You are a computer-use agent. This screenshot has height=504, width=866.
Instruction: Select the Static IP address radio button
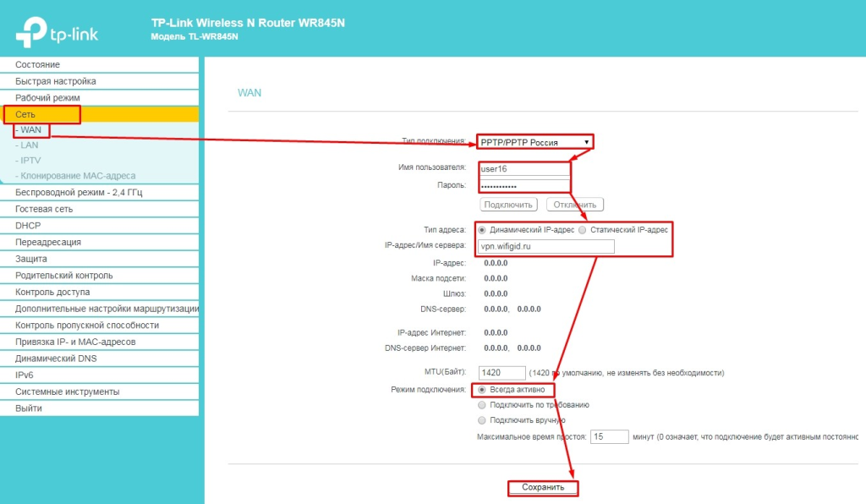point(582,229)
